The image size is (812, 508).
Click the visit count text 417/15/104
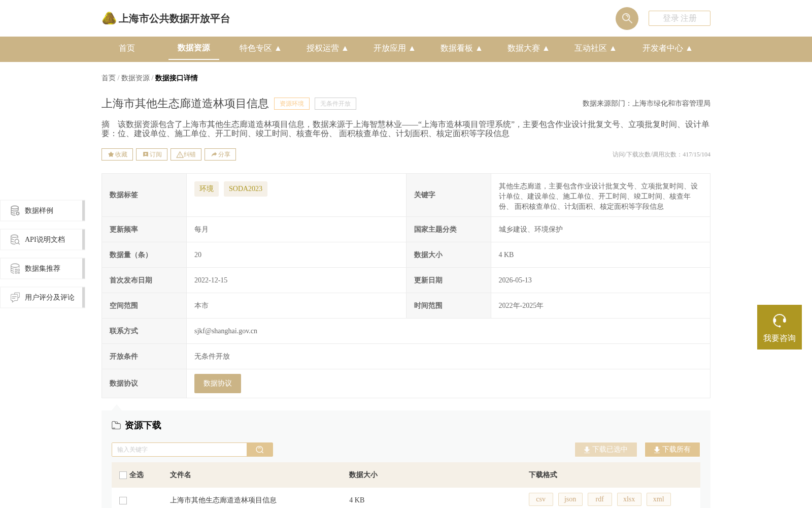696,154
